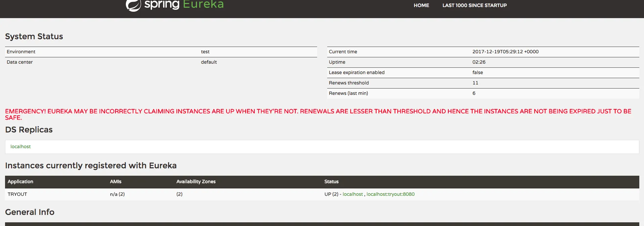Click the spring Eureka brand text

click(184, 5)
